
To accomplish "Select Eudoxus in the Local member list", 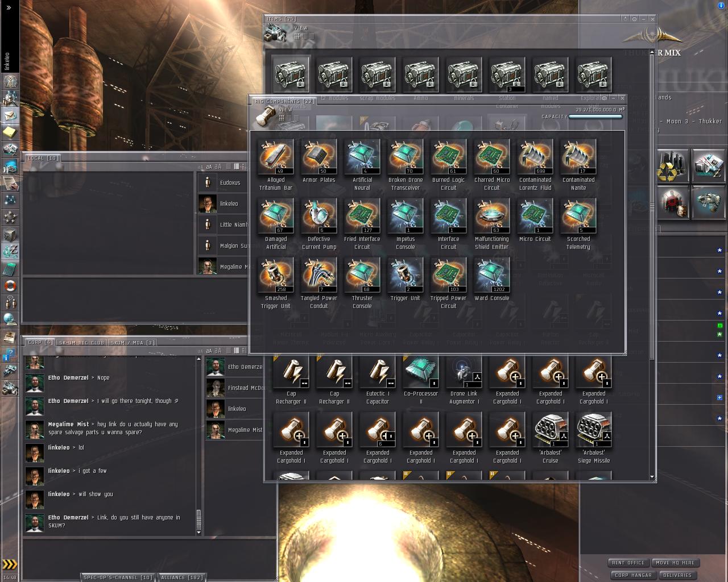I will tap(224, 182).
